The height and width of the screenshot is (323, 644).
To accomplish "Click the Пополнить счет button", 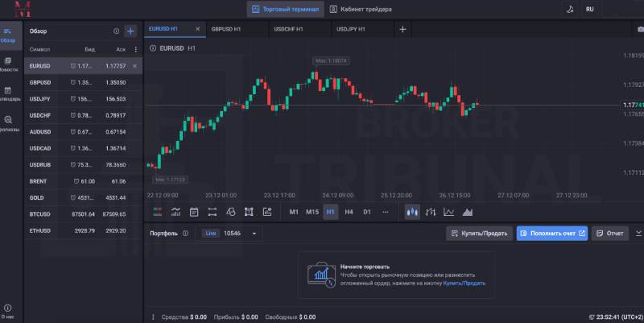I will coord(552,234).
